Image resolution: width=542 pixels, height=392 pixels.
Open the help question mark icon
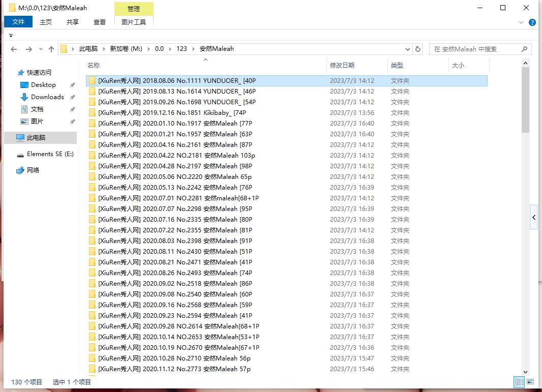pos(532,22)
